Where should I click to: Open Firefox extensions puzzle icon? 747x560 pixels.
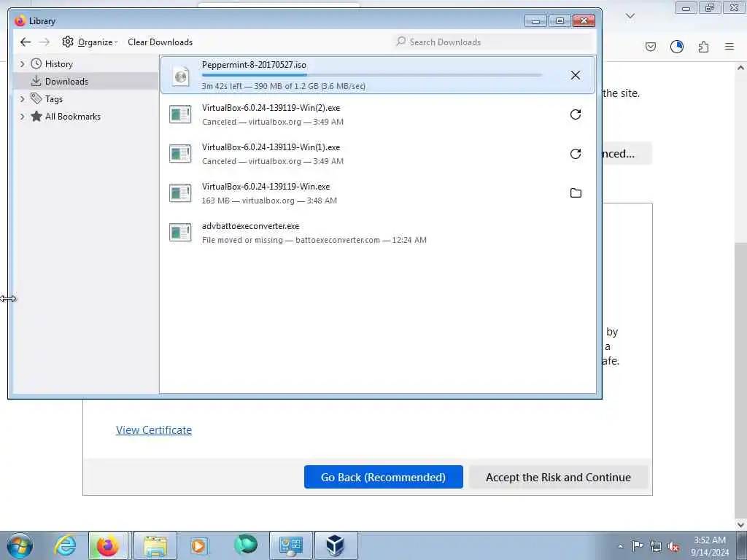point(703,47)
